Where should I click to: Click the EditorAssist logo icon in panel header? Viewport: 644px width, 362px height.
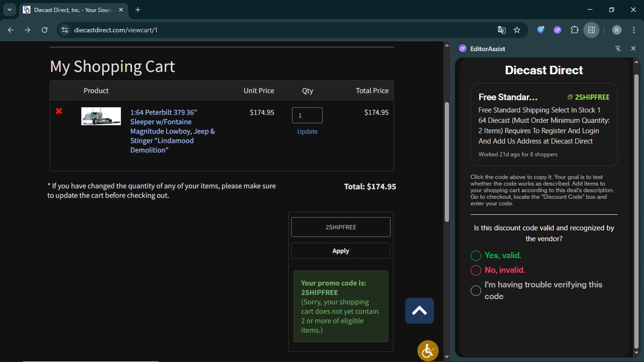(x=462, y=49)
